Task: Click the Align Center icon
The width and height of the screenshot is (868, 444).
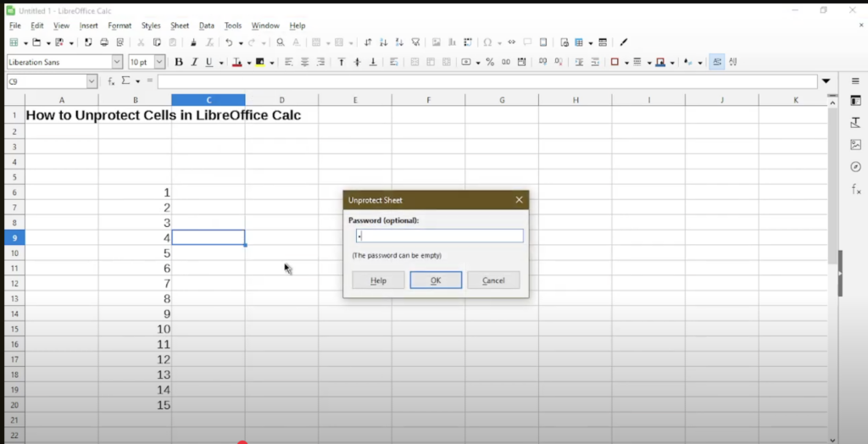Action: (x=304, y=62)
